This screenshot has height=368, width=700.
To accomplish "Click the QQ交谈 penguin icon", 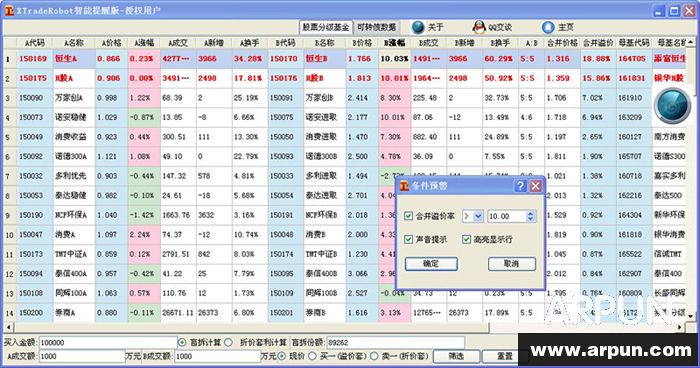I will click(x=479, y=27).
